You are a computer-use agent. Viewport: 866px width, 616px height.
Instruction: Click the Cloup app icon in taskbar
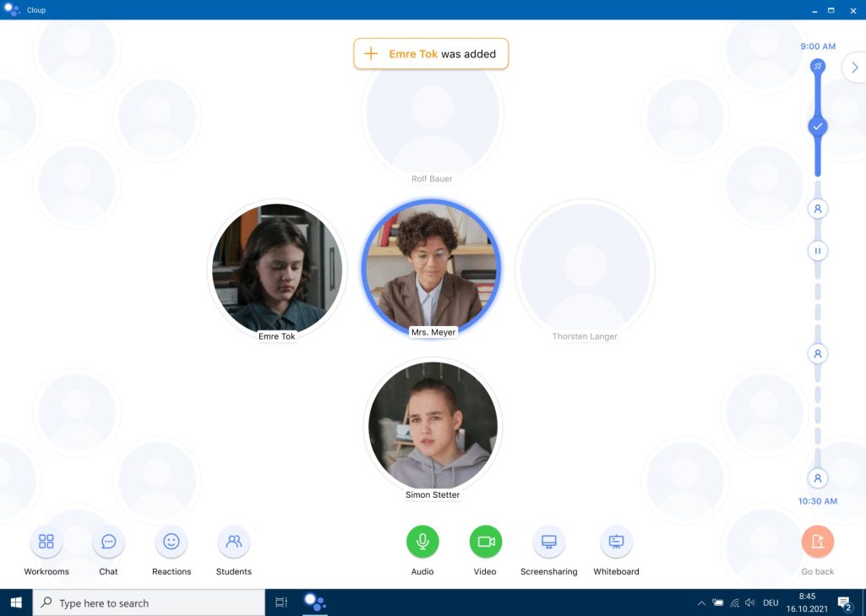point(315,602)
